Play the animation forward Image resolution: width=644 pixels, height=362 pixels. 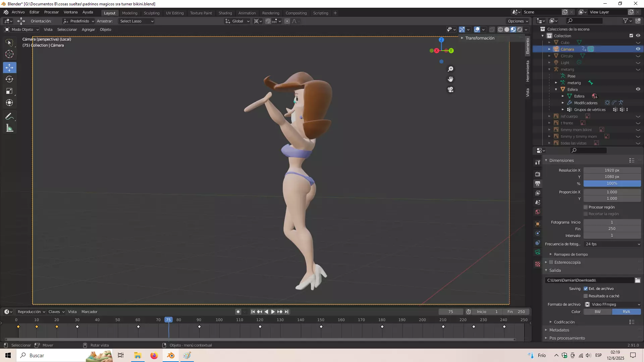pos(273,312)
